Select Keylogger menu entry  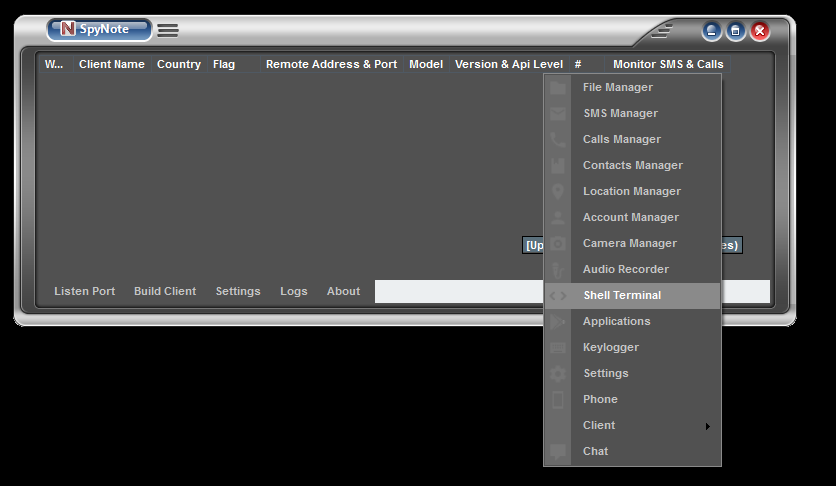tap(632, 347)
